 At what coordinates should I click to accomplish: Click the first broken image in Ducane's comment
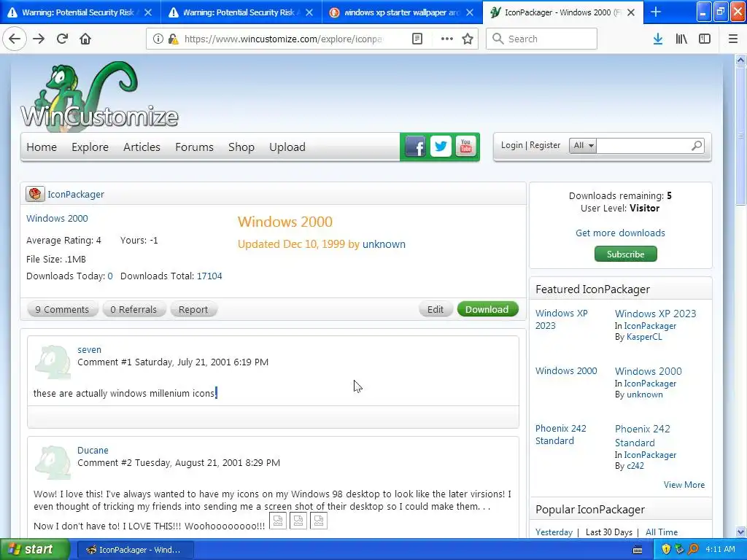point(278,521)
